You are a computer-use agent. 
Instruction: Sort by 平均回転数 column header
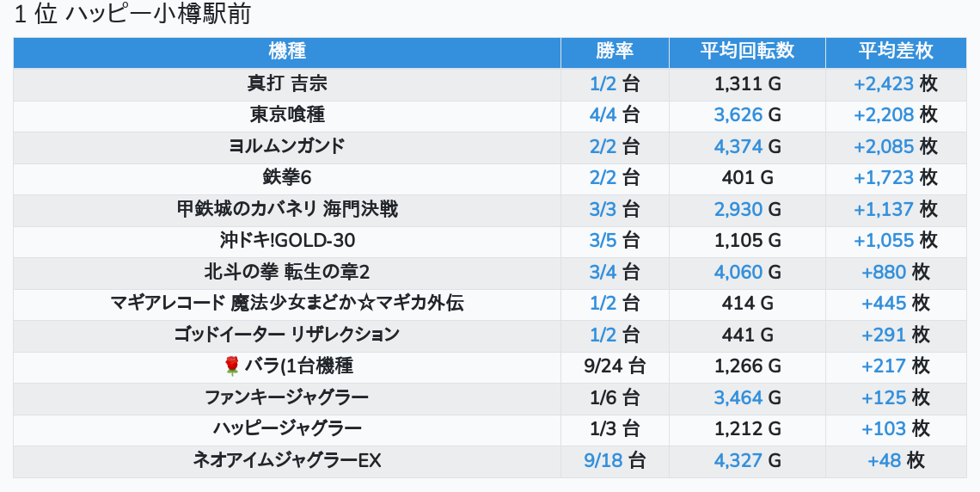pos(747,52)
